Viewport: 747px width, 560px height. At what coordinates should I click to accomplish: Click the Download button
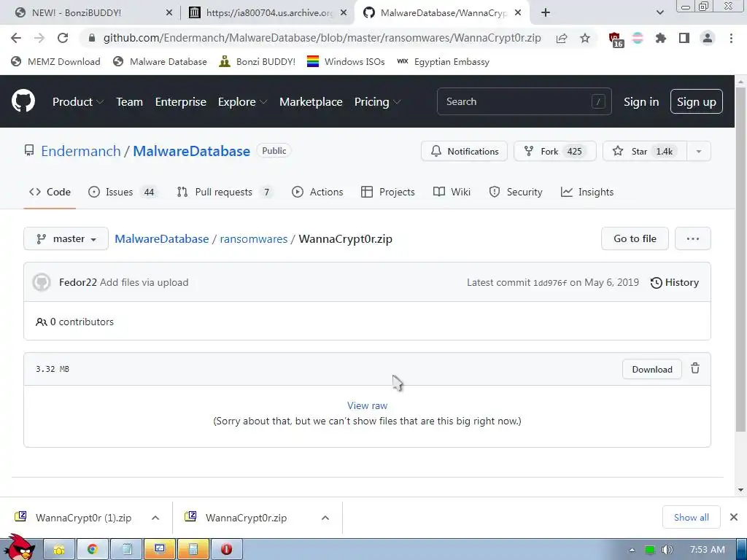pos(651,369)
